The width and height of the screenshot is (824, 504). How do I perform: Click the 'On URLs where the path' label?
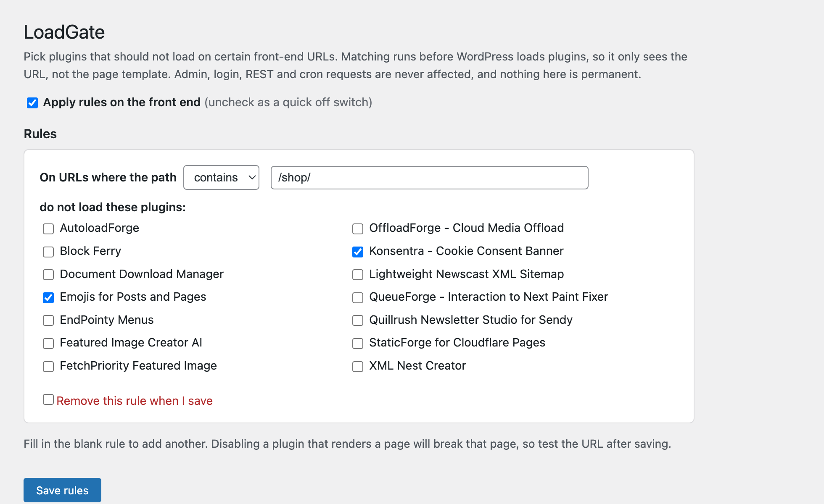click(x=108, y=178)
